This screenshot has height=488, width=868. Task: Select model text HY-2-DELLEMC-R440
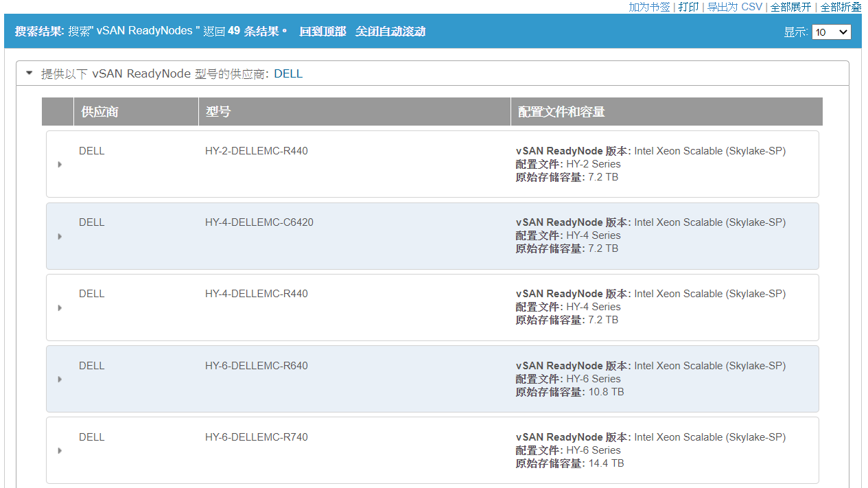tap(257, 151)
